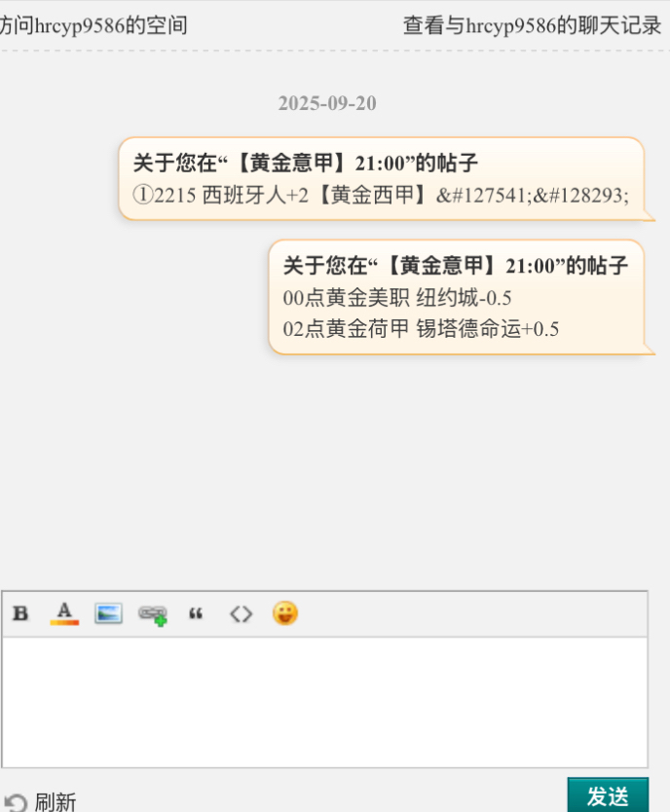Open second 【黄金意甲】21:00 post title

click(x=456, y=265)
